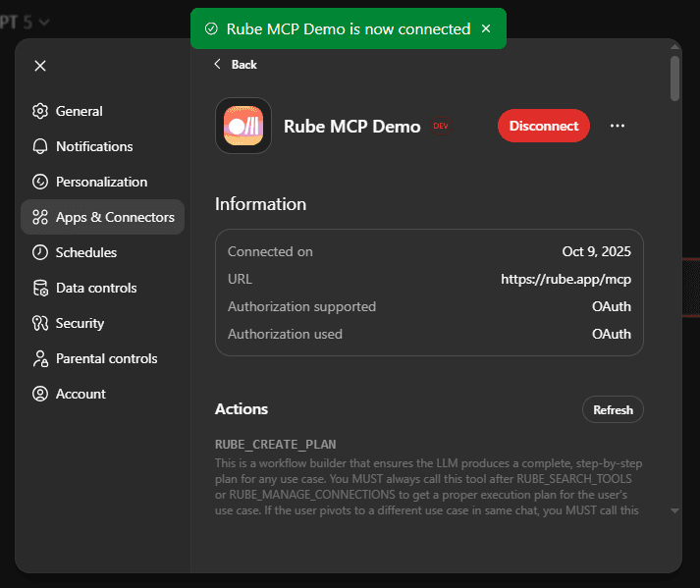Screen dimensions: 700x588
Task: Click the General gear icon
Action: click(x=40, y=111)
